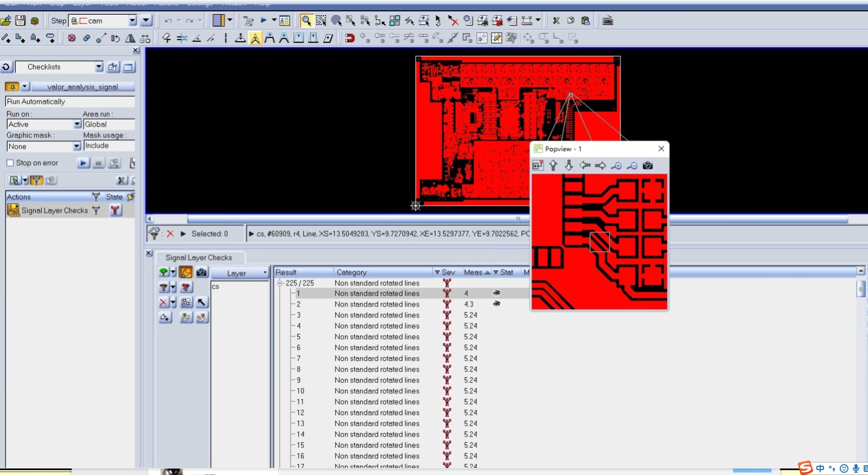Click the scissors cut icon
868x475 pixels.
[556, 21]
